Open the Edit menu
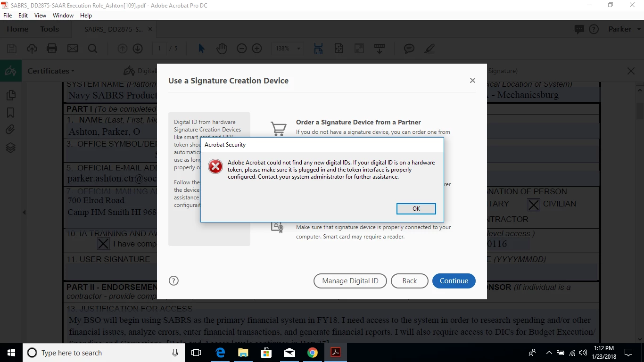This screenshot has height=362, width=644. (x=23, y=16)
